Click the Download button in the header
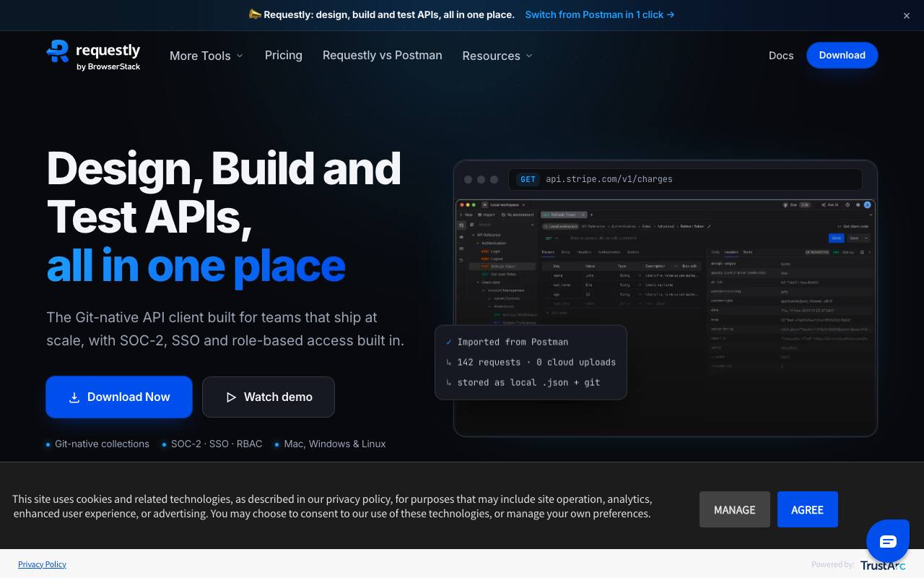 click(x=842, y=55)
